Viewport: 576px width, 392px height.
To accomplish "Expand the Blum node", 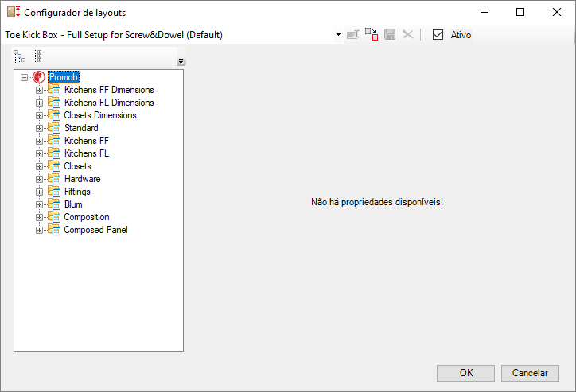I will pyautogui.click(x=39, y=205).
